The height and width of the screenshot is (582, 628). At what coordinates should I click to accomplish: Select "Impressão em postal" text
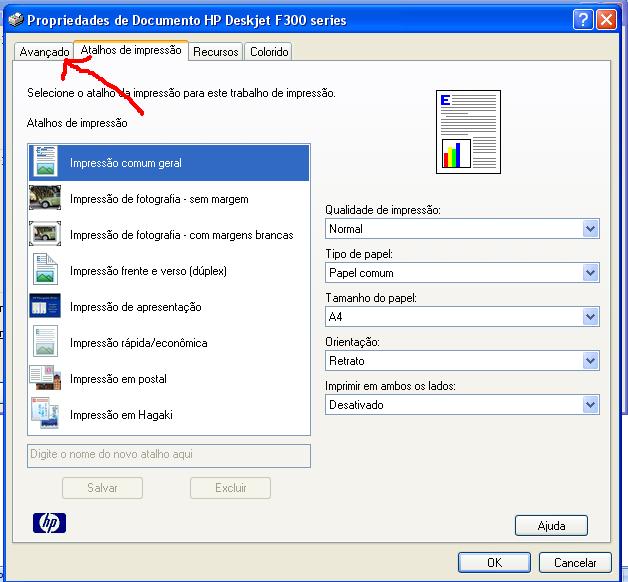click(118, 379)
